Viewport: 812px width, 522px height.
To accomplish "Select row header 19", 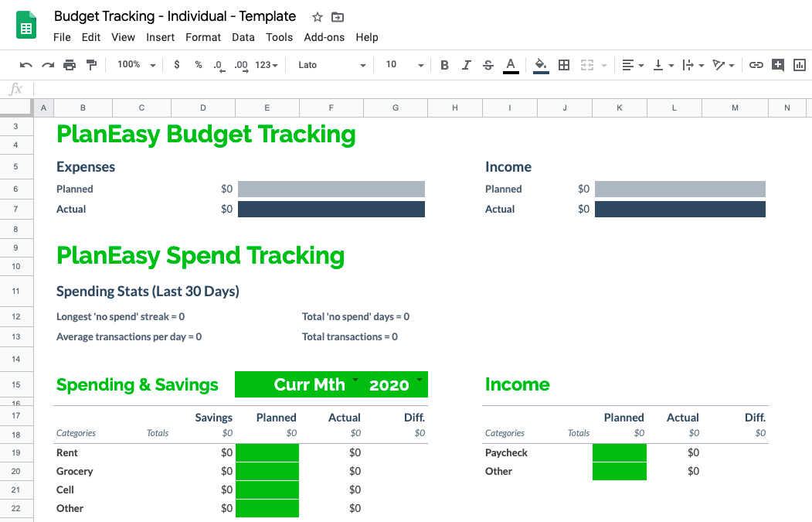I will tap(16, 452).
